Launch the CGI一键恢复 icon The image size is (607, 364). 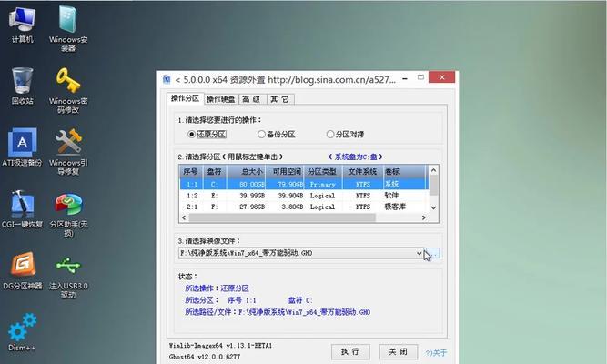pyautogui.click(x=22, y=209)
